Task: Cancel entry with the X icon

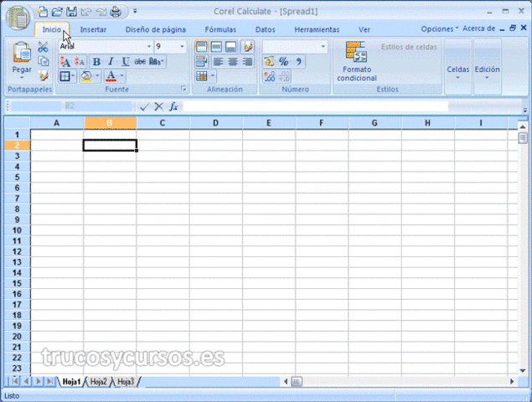Action: coord(159,107)
